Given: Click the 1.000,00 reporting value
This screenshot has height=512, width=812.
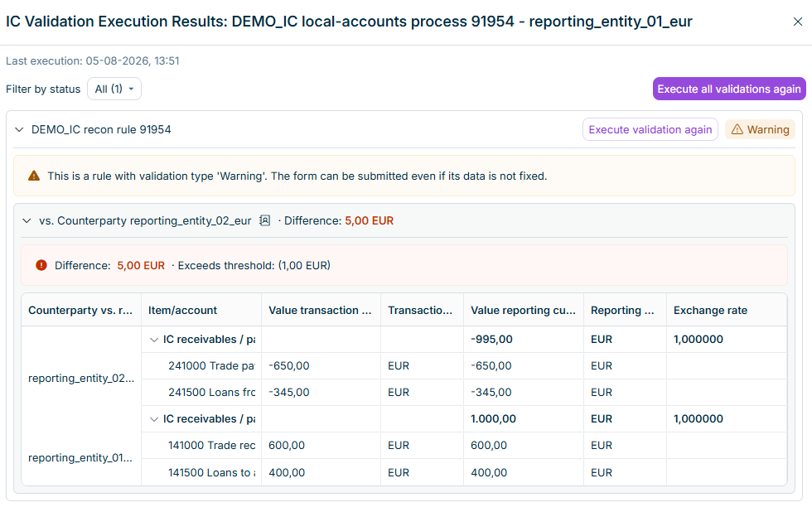Looking at the screenshot, I should coord(493,419).
